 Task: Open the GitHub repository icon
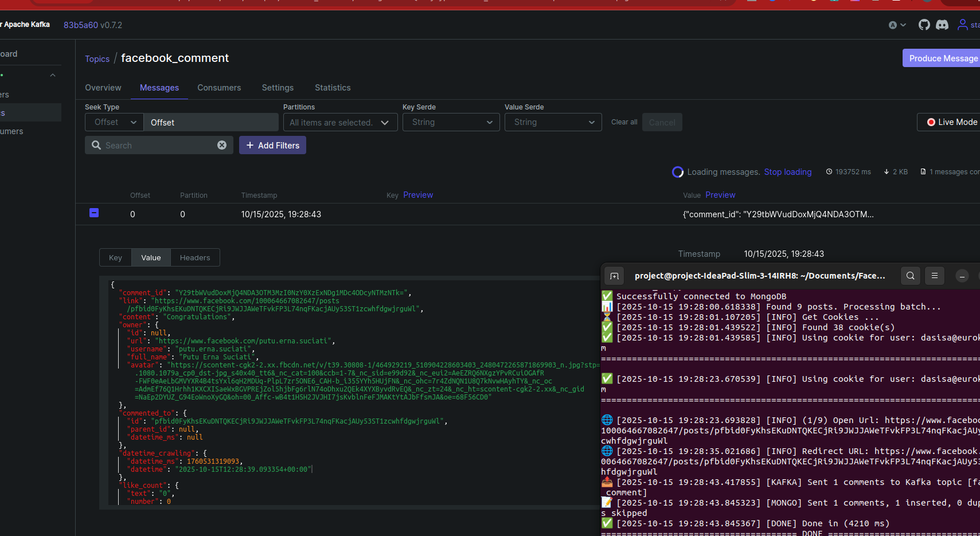click(924, 25)
